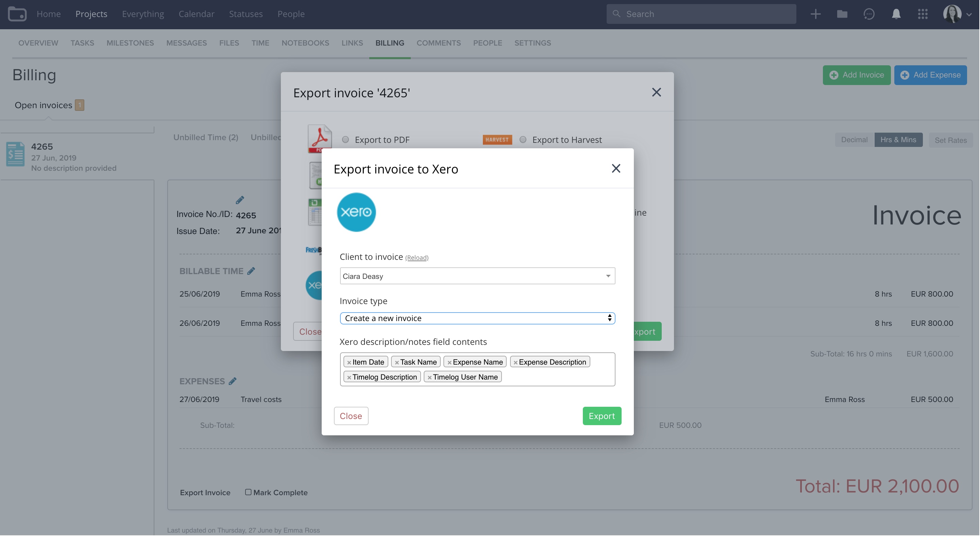Open the apps grid icon
Image resolution: width=980 pixels, height=536 pixels.
923,14
